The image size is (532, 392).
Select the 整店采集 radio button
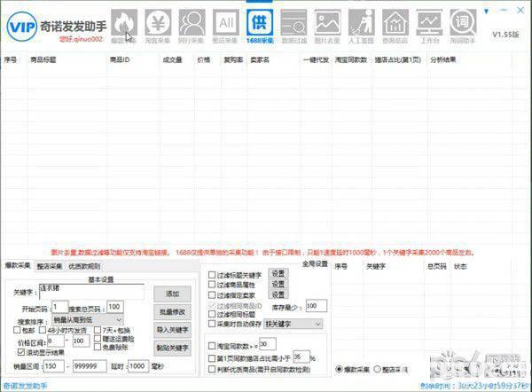(x=377, y=369)
